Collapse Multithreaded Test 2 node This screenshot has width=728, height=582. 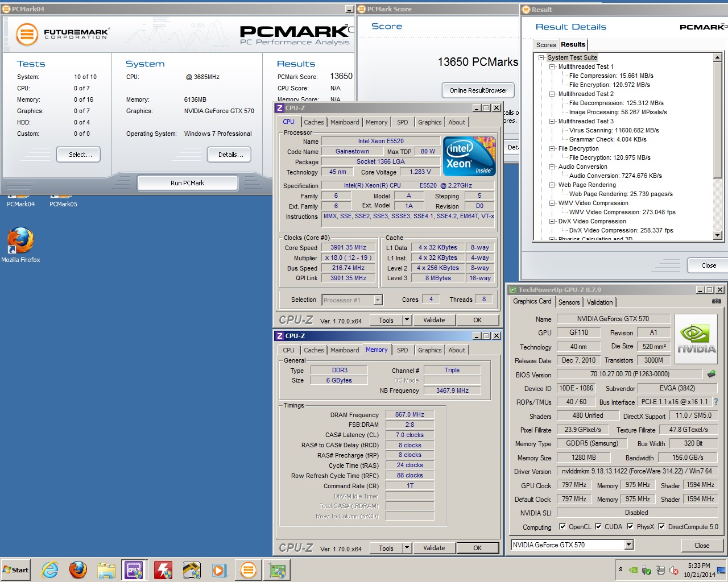(x=552, y=94)
